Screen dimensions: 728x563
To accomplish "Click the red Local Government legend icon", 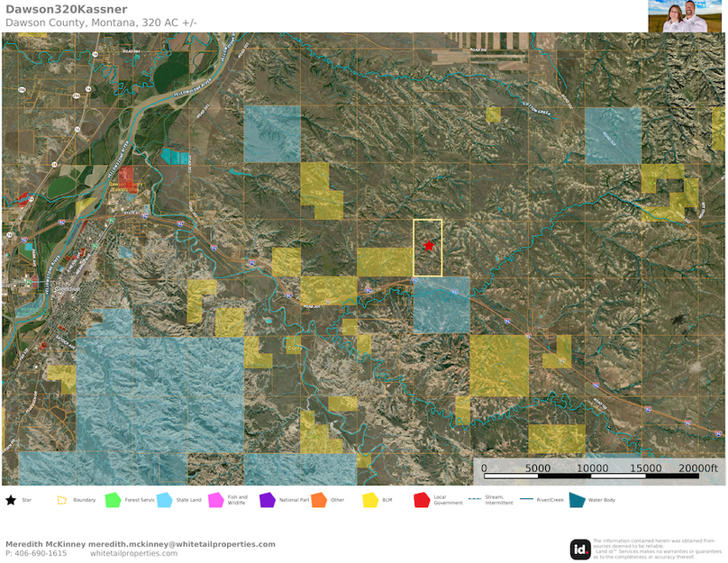I will (x=421, y=499).
